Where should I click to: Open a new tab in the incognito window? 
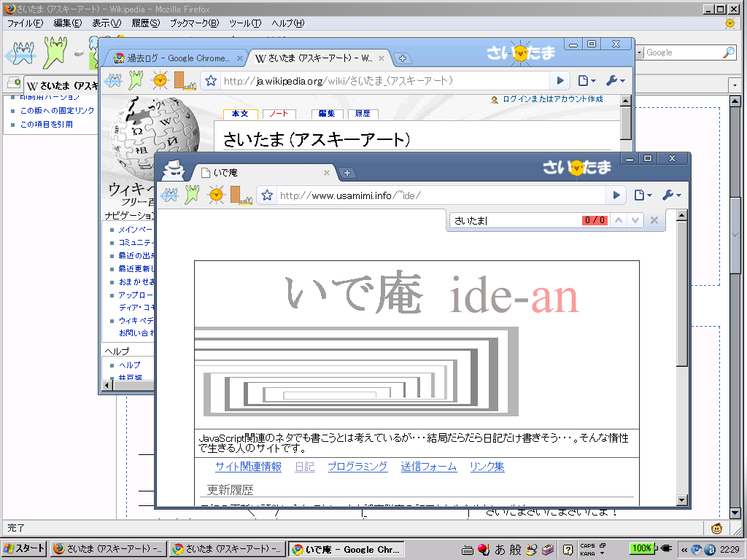coord(348,173)
